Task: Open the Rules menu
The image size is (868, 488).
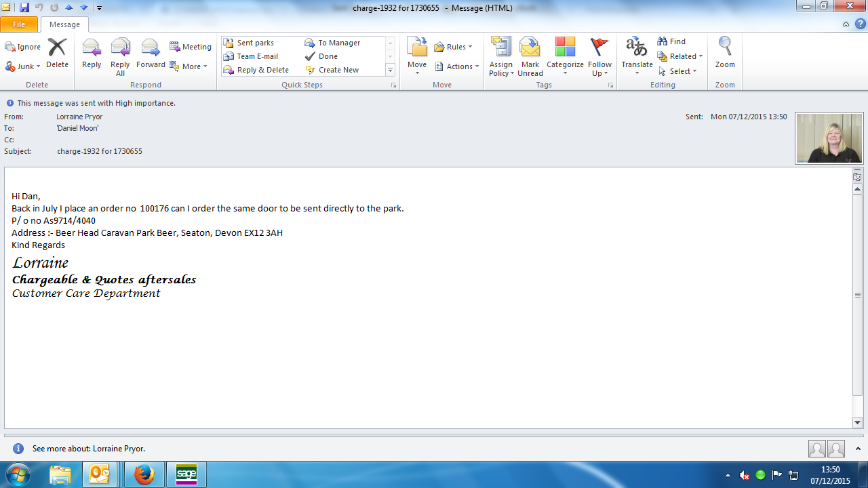Action: pyautogui.click(x=453, y=47)
